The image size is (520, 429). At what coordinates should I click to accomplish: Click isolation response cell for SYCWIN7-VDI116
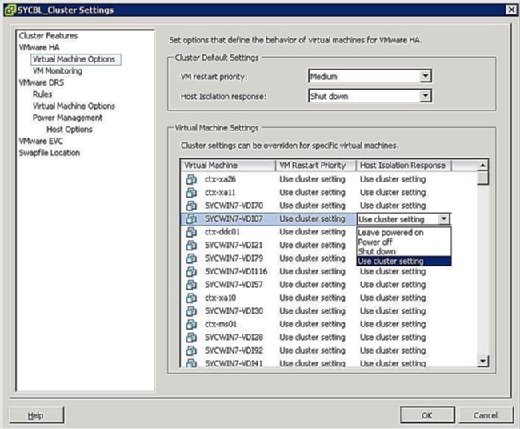[x=393, y=272]
